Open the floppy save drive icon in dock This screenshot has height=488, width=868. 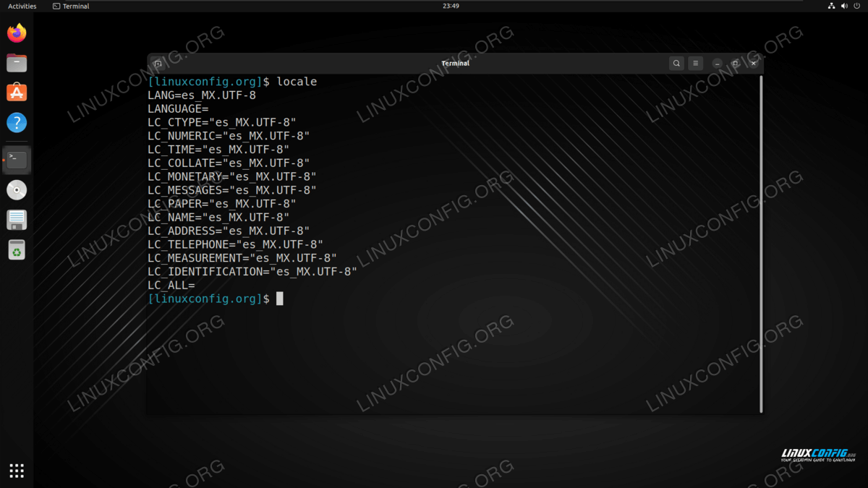(17, 220)
